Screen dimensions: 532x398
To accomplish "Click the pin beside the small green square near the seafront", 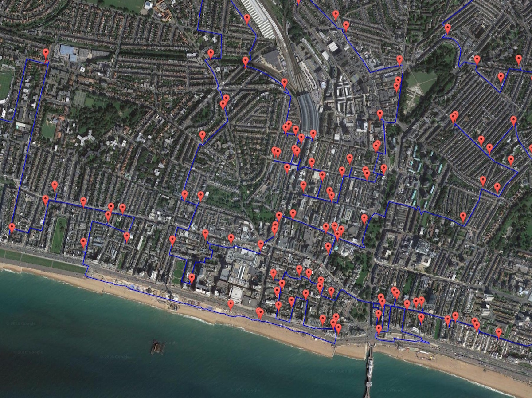I will point(192,278).
